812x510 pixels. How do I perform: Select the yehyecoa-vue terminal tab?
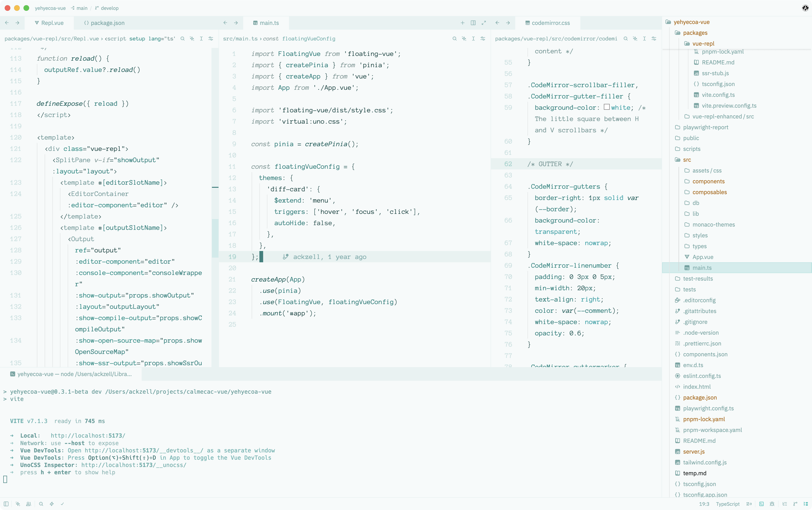[71, 374]
